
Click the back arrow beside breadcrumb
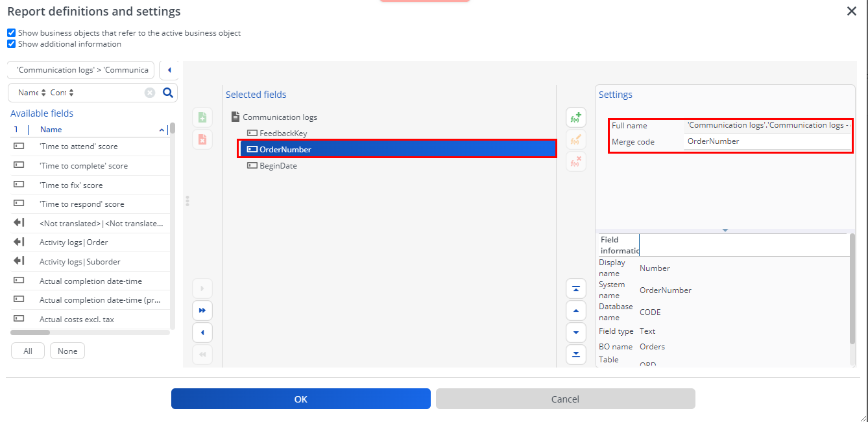click(169, 70)
